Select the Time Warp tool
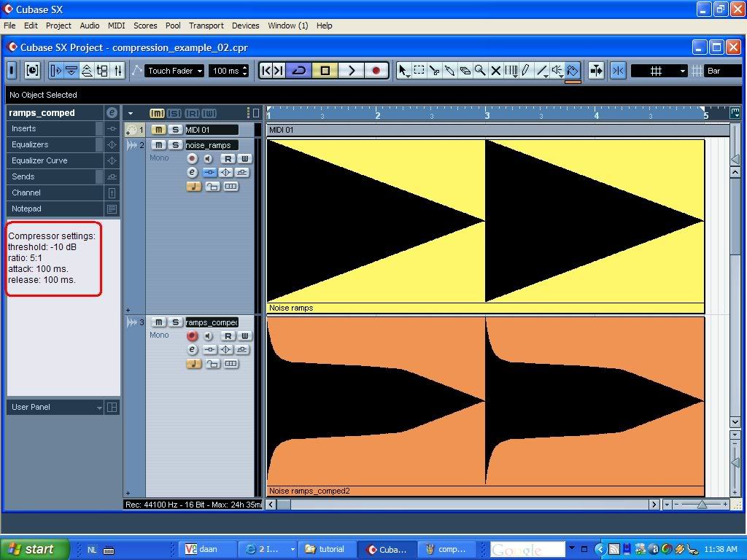Image resolution: width=747 pixels, height=560 pixels. point(511,71)
